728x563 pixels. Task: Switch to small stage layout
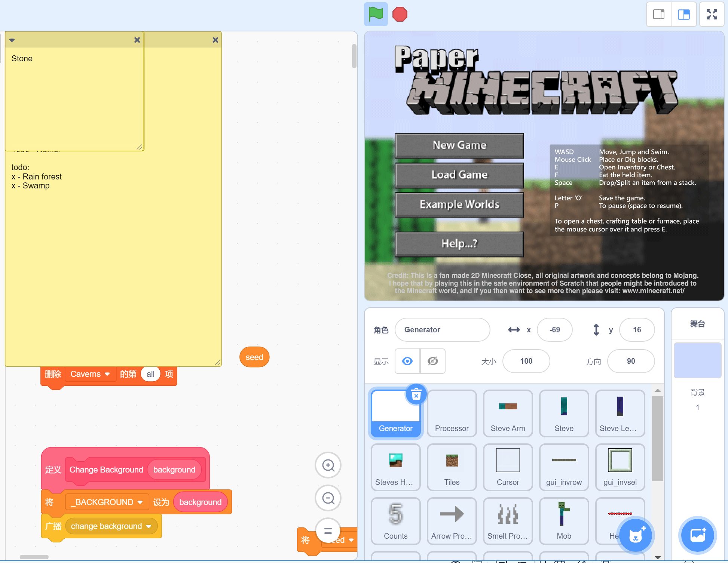pos(659,15)
